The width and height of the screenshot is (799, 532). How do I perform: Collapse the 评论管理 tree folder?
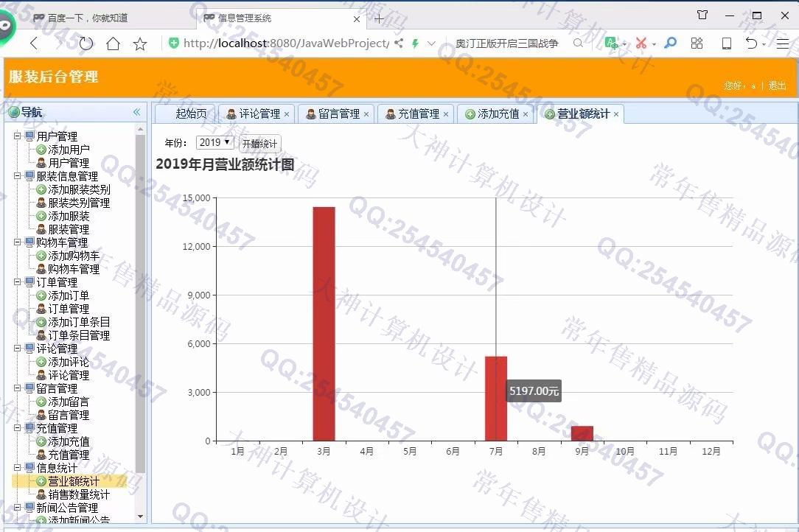tap(18, 348)
